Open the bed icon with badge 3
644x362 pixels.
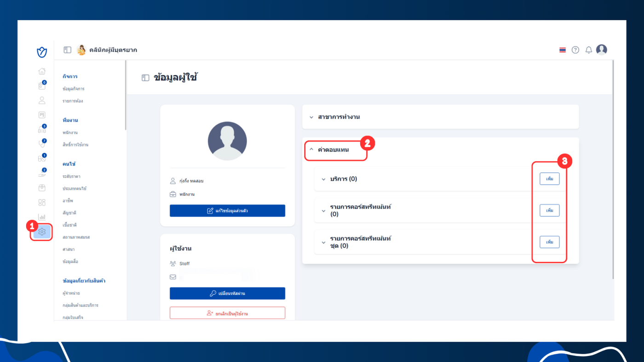pos(42,129)
